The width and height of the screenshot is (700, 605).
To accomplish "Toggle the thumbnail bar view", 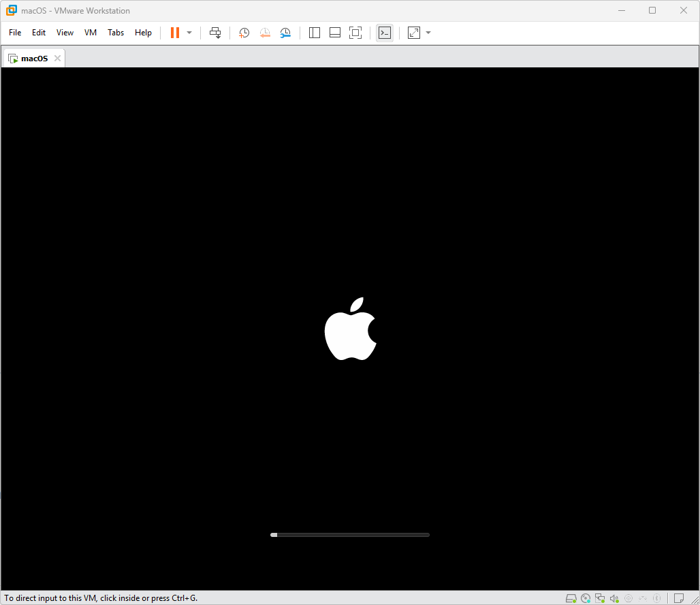I will tap(335, 33).
